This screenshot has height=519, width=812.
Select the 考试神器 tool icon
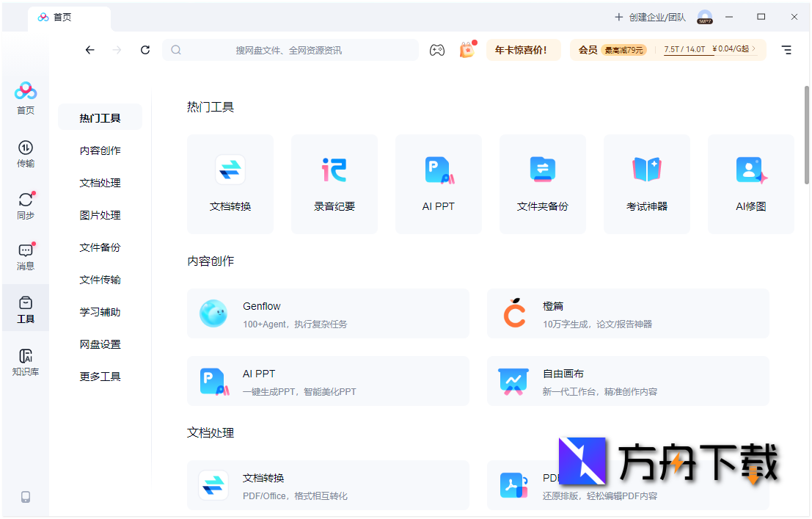click(646, 184)
